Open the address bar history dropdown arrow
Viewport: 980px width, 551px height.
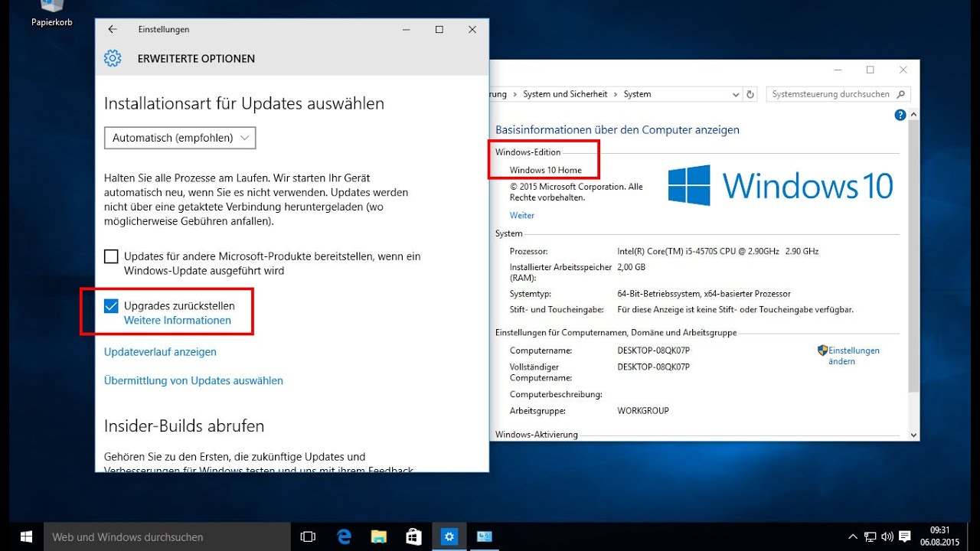pyautogui.click(x=735, y=94)
